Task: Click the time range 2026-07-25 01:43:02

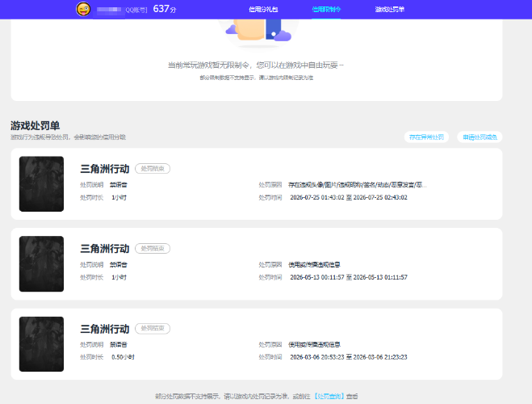Action: (349, 198)
